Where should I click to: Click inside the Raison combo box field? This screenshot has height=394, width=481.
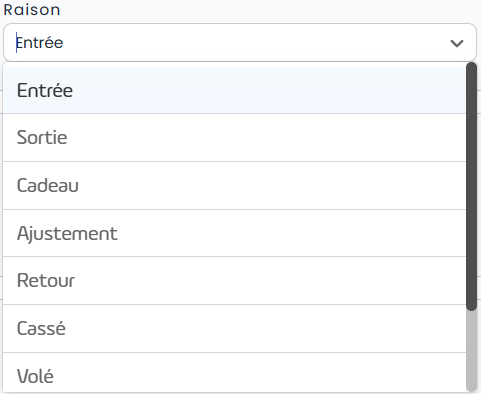[x=240, y=42]
